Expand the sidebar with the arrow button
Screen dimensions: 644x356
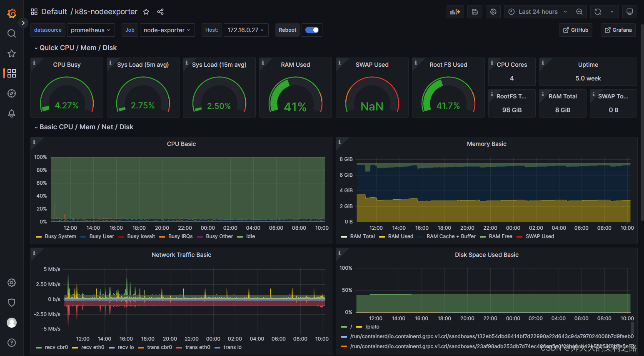[23, 23]
